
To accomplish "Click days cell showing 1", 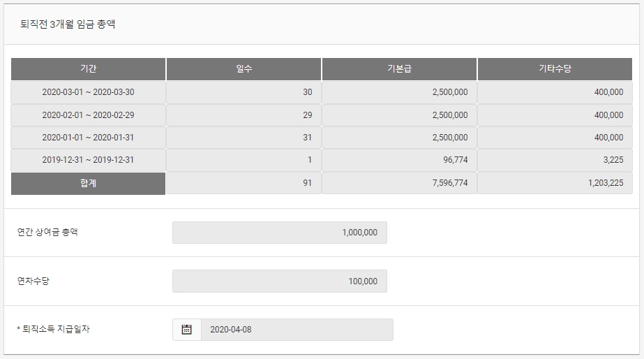I will click(x=244, y=160).
